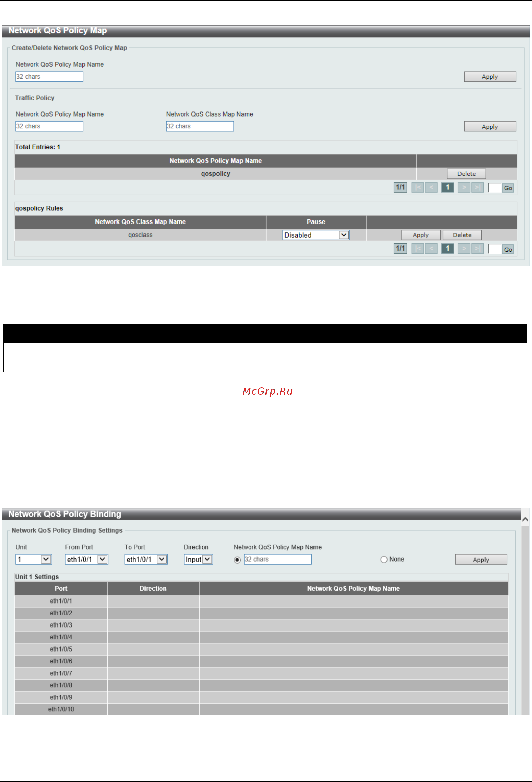The height and width of the screenshot is (782, 532).
Task: Click the eth1/0/8 port row
Action: click(261, 685)
